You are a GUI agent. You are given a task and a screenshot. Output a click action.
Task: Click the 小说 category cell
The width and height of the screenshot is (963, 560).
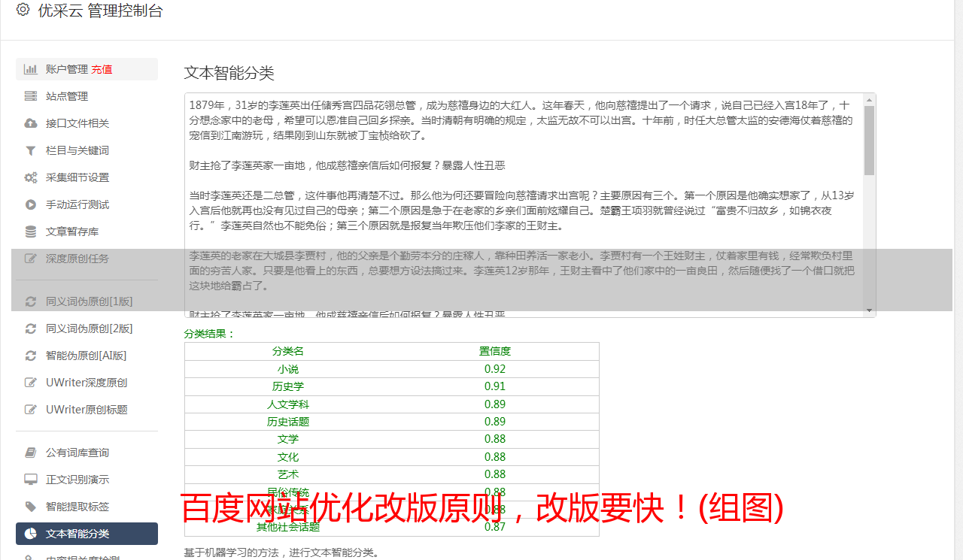point(288,369)
